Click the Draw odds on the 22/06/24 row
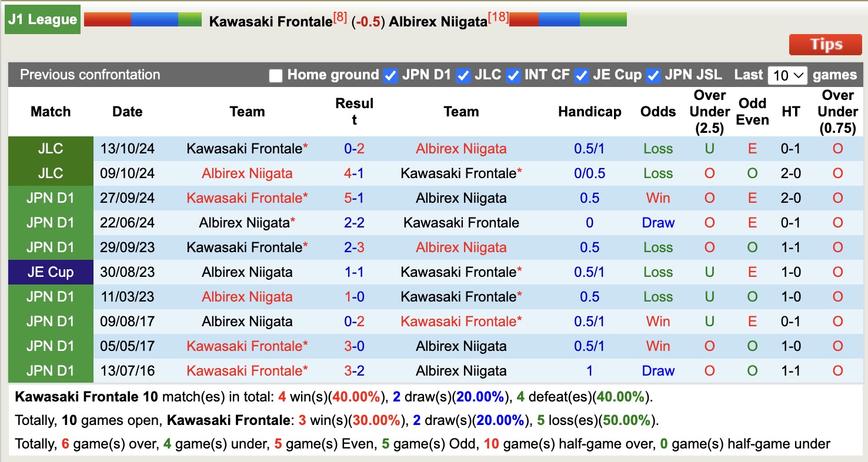 pyautogui.click(x=657, y=222)
